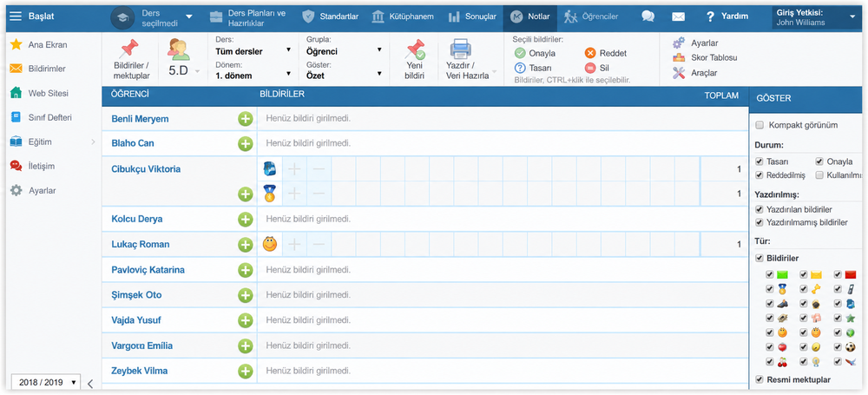Viewport: 868px width, 395px height.
Task: Open the Kütüphanem menu item
Action: [x=403, y=16]
